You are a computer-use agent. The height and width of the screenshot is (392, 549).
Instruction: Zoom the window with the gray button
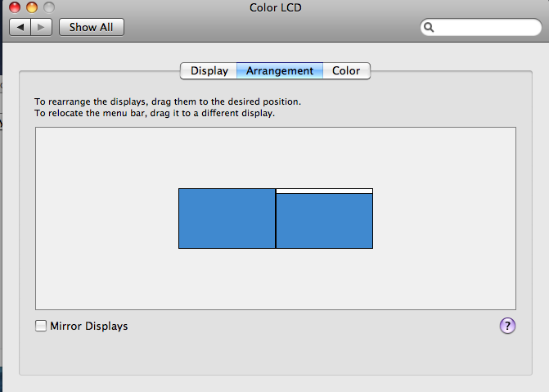48,7
